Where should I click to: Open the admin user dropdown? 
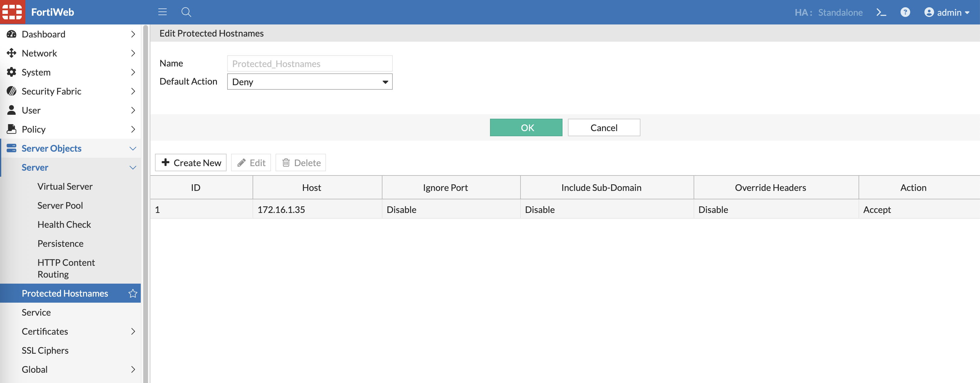pyautogui.click(x=947, y=13)
